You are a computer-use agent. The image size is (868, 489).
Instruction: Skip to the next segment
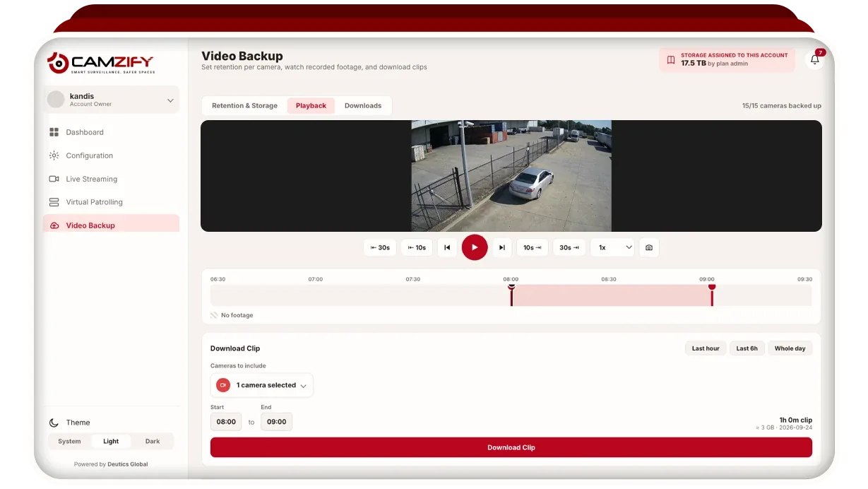point(501,247)
